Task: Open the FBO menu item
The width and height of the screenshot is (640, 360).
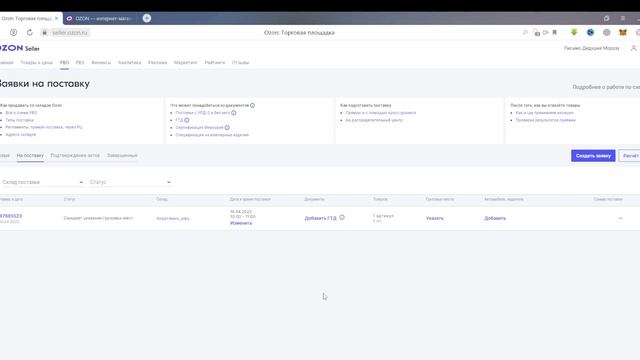Action: point(64,62)
